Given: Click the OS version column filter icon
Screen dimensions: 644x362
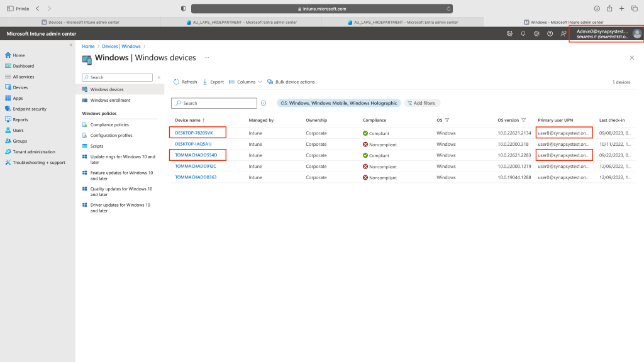Looking at the screenshot, I should (x=523, y=120).
